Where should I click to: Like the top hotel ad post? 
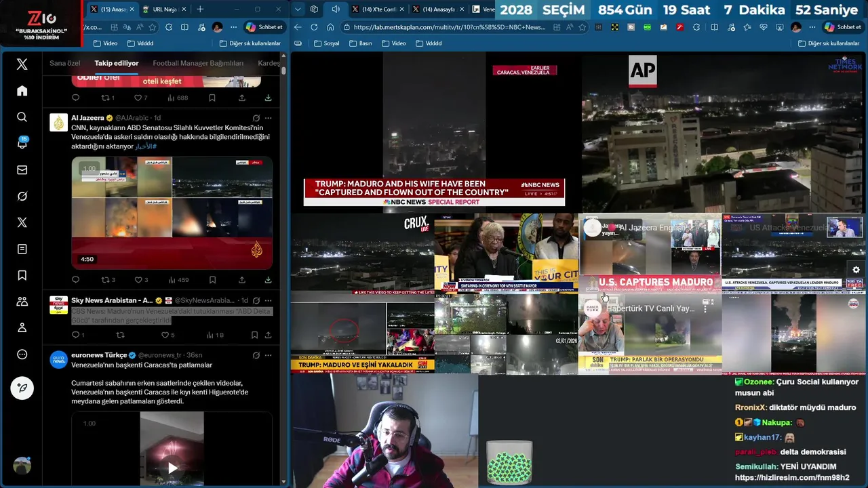(x=140, y=98)
